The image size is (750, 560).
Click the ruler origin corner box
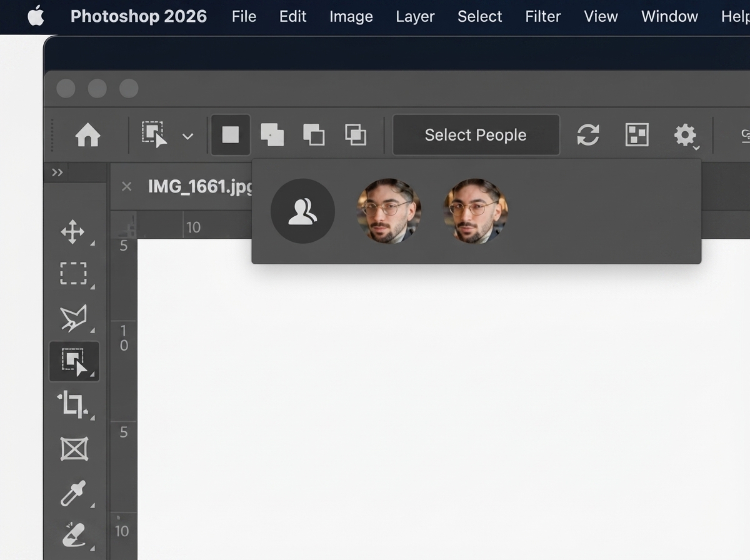[124, 225]
